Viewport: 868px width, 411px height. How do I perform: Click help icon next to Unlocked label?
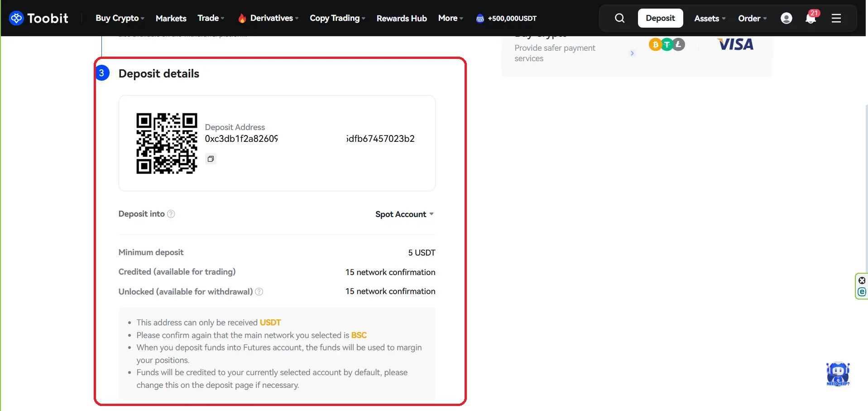259,292
